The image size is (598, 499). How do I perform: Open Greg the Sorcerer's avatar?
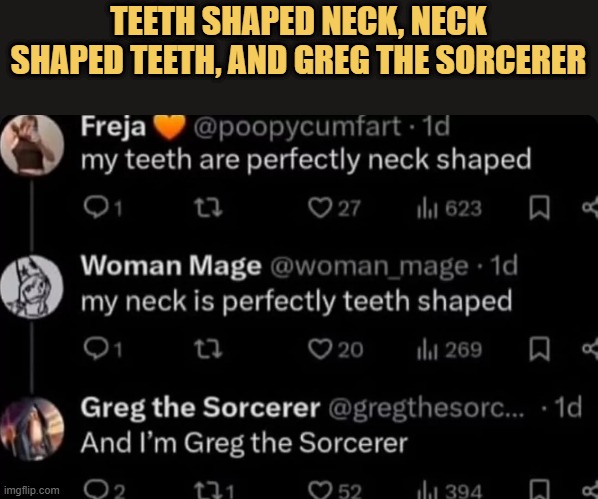(x=32, y=428)
